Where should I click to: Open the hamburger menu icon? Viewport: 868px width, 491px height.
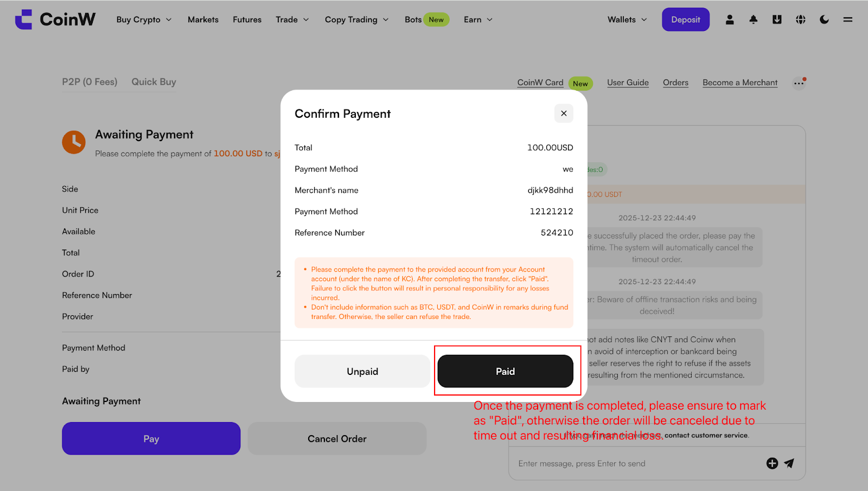(x=848, y=20)
